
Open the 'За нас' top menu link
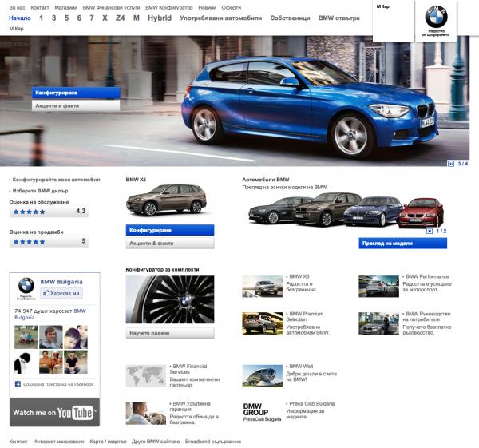17,7
